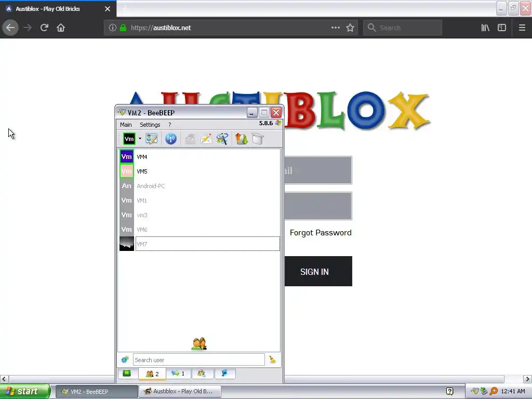Image resolution: width=532 pixels, height=399 pixels.
Task: Click the VM5 pink Vm avatar
Action: (x=127, y=171)
